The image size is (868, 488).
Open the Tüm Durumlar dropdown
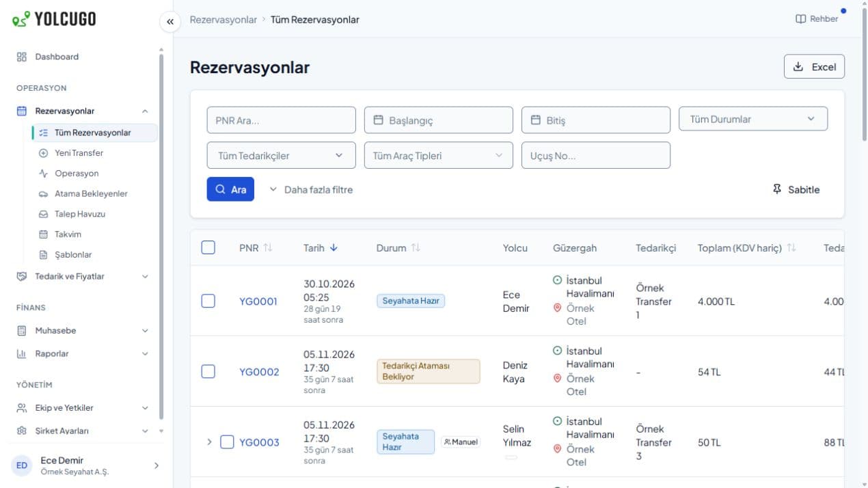tap(753, 119)
